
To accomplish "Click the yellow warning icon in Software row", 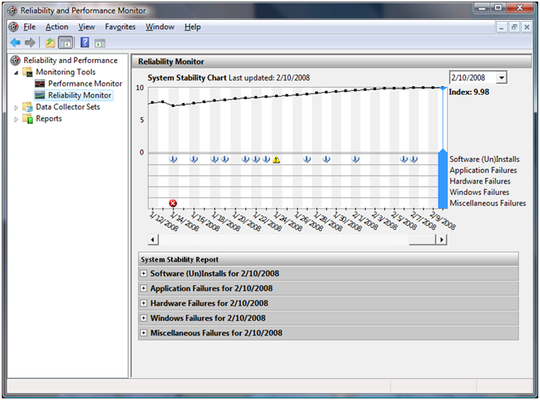I will (276, 160).
